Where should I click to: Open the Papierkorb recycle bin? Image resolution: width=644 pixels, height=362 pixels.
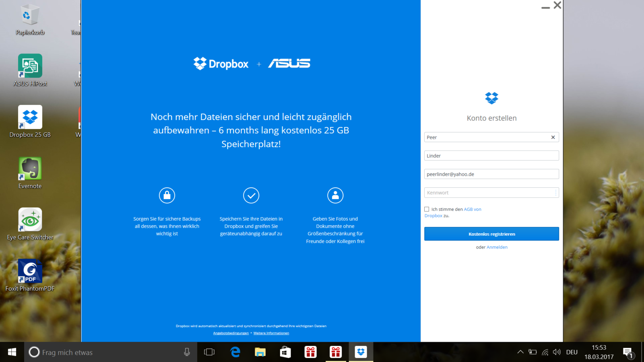point(30,15)
